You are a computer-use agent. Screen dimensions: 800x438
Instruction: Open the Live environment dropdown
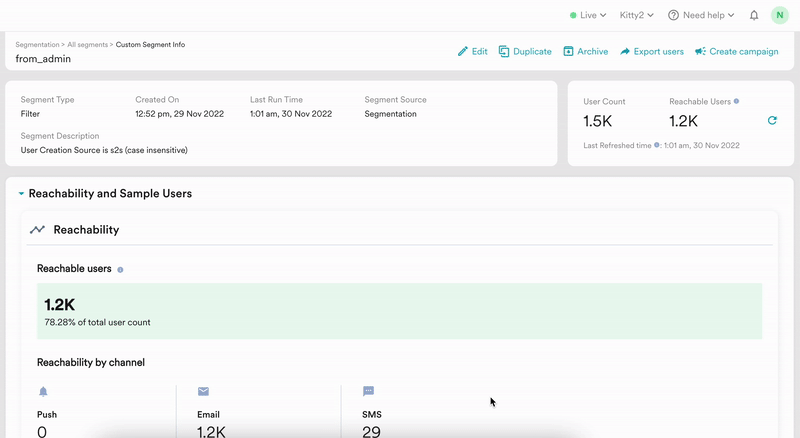(588, 15)
